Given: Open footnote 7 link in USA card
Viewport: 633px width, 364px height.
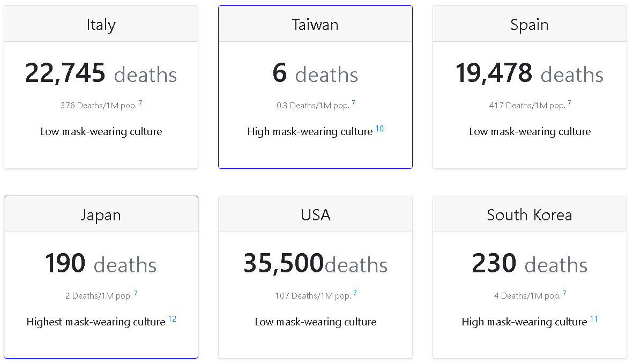Looking at the screenshot, I should point(355,293).
